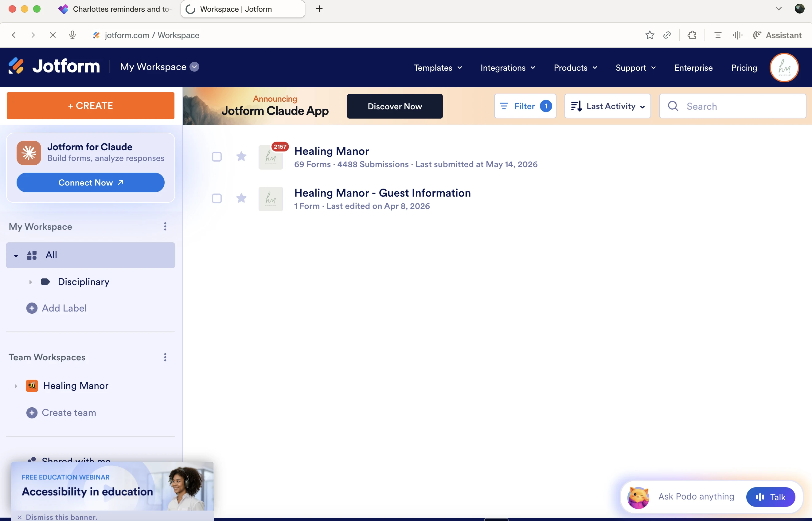Open the user profile avatar menu
812x521 pixels.
point(784,67)
